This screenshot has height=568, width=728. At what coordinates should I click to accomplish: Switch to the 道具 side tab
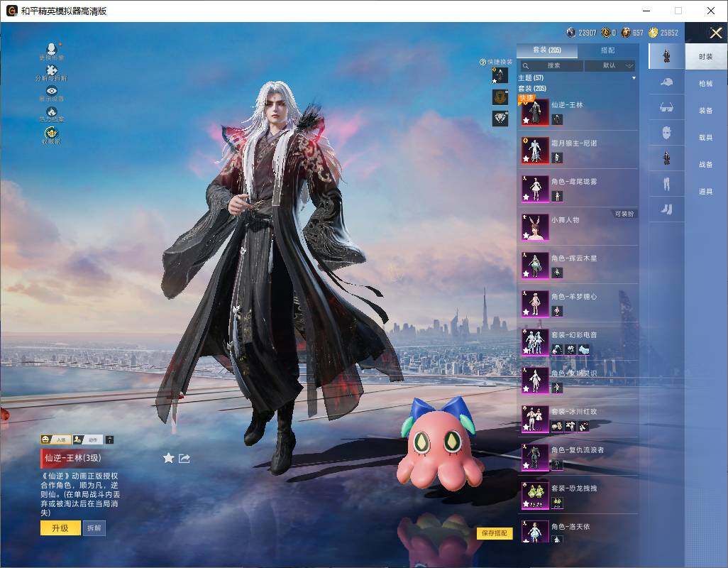[x=706, y=192]
